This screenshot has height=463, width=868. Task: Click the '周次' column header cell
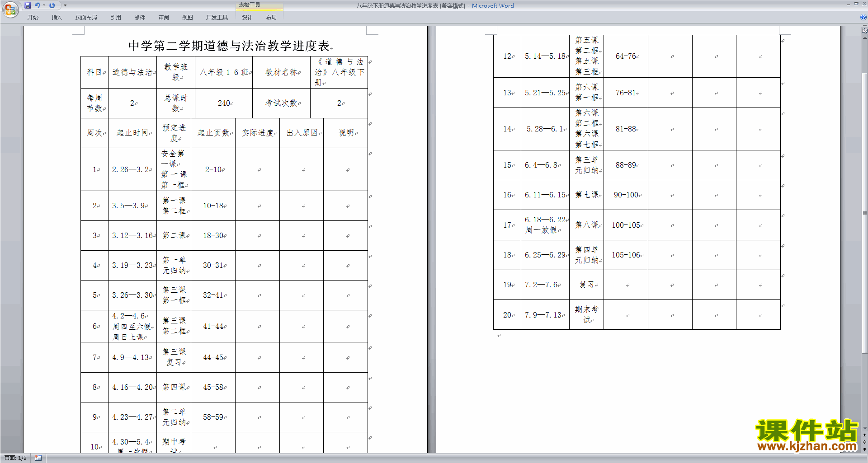(94, 133)
